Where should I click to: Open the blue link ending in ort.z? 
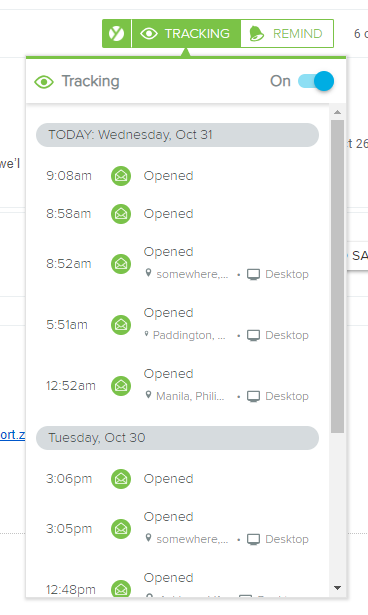tap(13, 435)
